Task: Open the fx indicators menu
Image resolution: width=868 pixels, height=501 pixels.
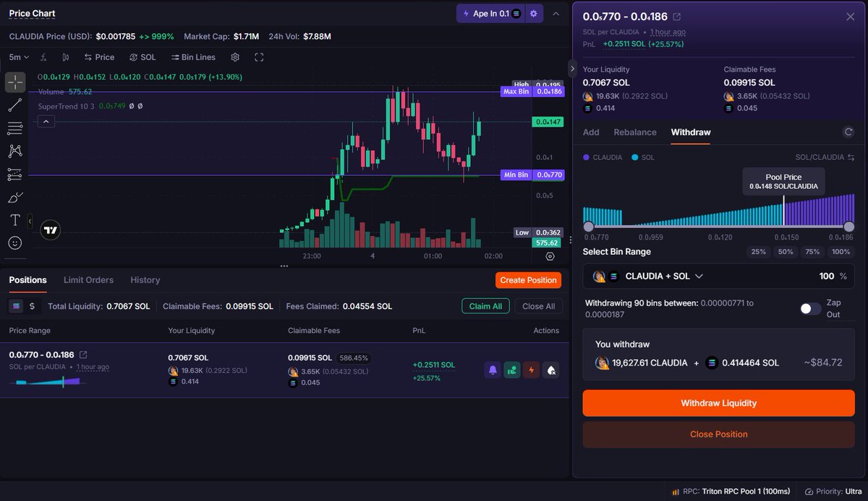Action: (43, 57)
